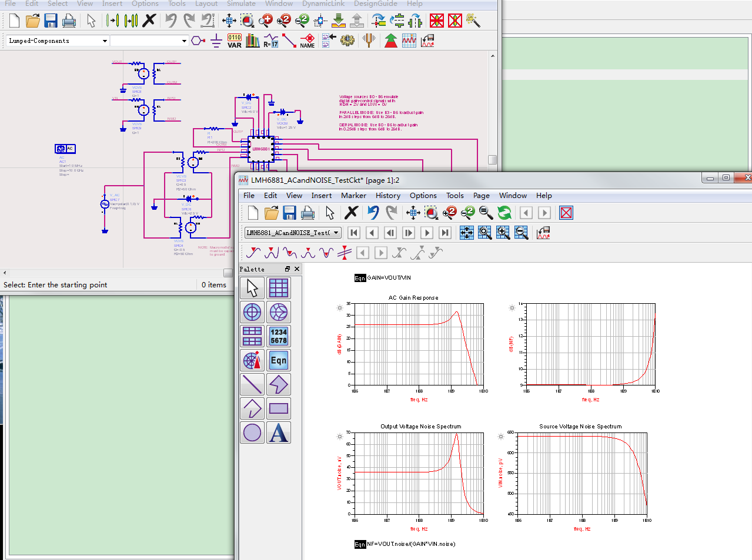Choose the filled Rectangle tool in Palette
The width and height of the screenshot is (752, 560).
279,408
